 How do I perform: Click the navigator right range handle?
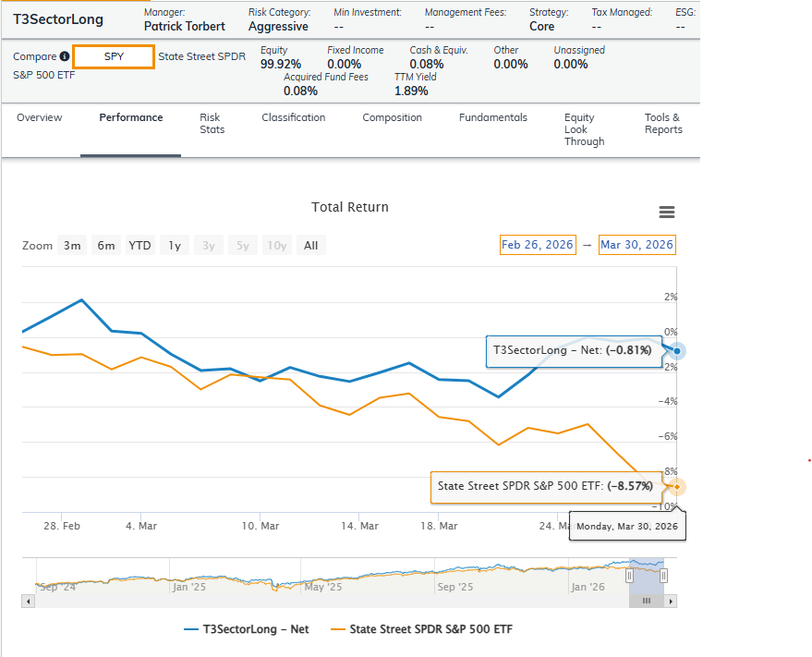[663, 575]
